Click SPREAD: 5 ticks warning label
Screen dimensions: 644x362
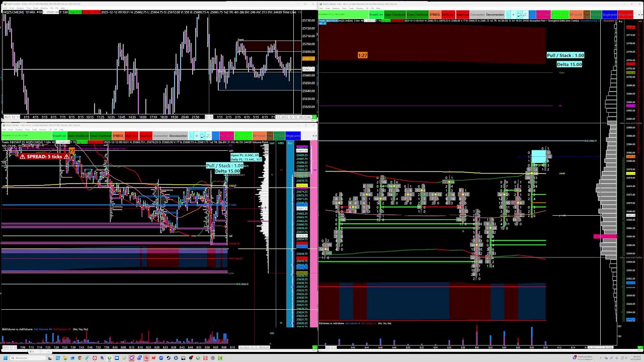pyautogui.click(x=44, y=156)
